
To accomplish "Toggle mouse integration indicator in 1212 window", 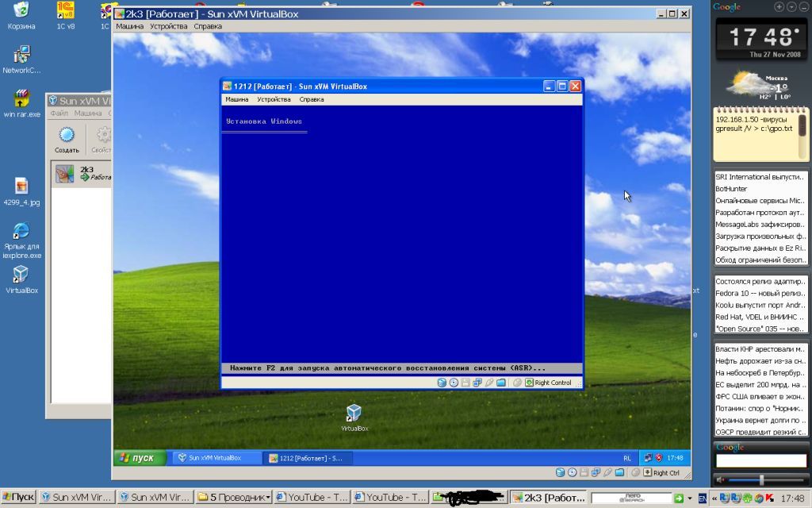I will [x=517, y=383].
